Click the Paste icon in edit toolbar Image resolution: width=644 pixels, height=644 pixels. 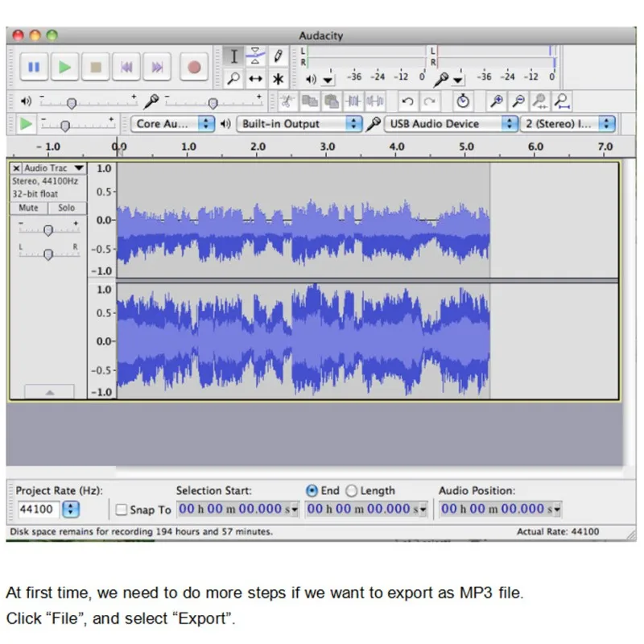331,101
